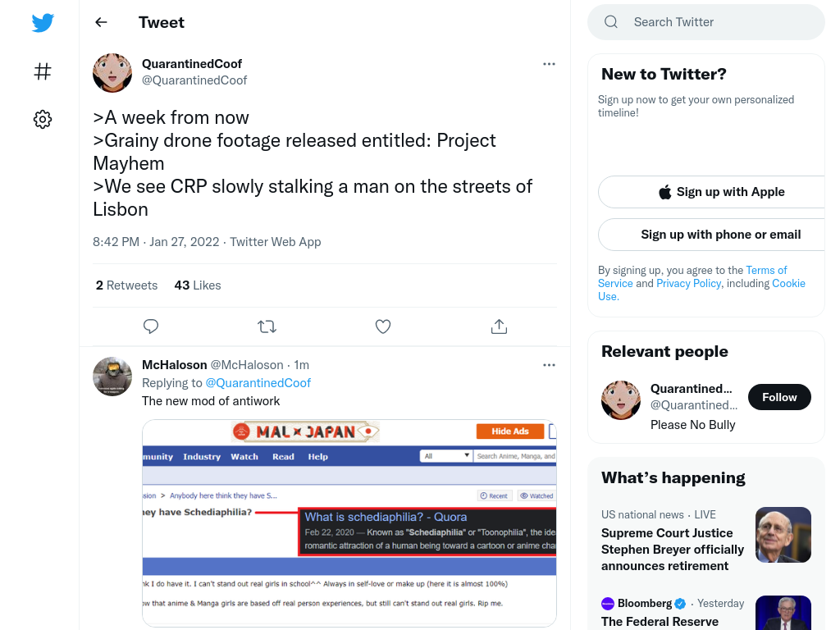Screen dimensions: 840x630
Task: Open the MAL screenshot image in reply
Action: 349,523
